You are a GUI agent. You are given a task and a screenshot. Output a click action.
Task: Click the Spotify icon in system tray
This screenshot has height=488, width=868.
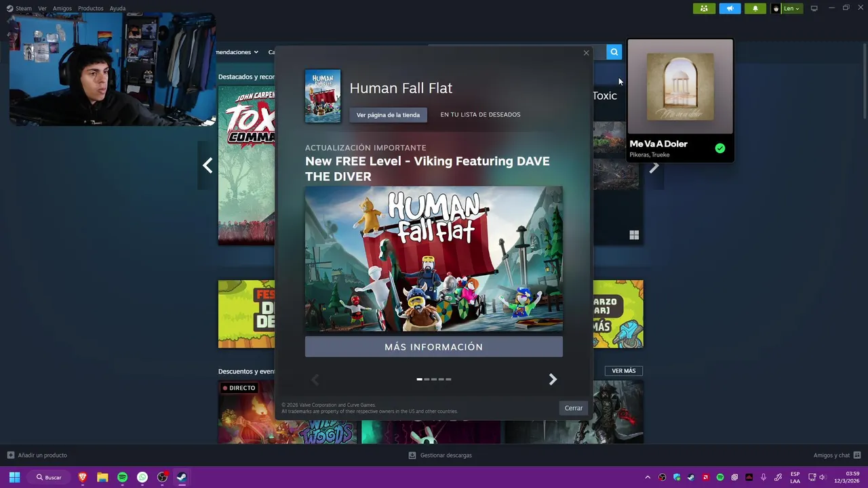pyautogui.click(x=720, y=477)
